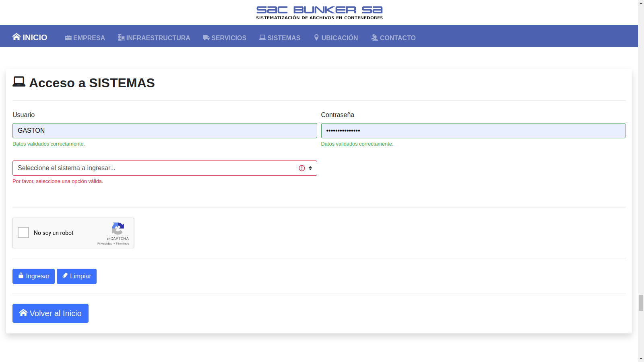Click the laptop icon beside SISTEMAS menu
The height and width of the screenshot is (362, 644).
tap(262, 38)
